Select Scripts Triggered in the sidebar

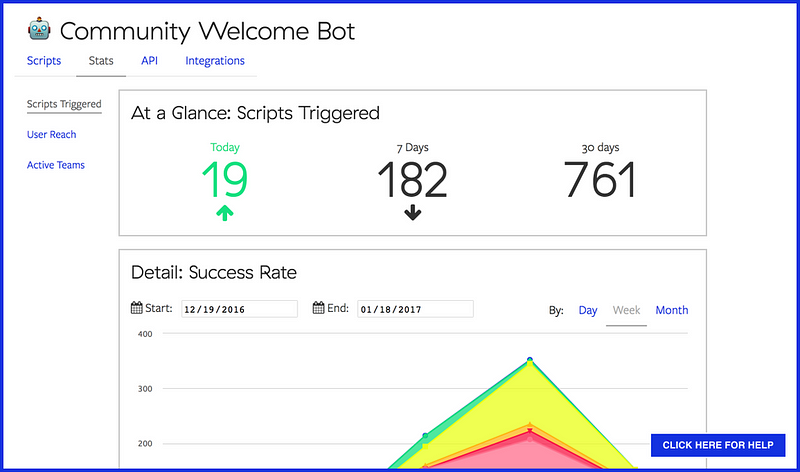click(x=64, y=104)
